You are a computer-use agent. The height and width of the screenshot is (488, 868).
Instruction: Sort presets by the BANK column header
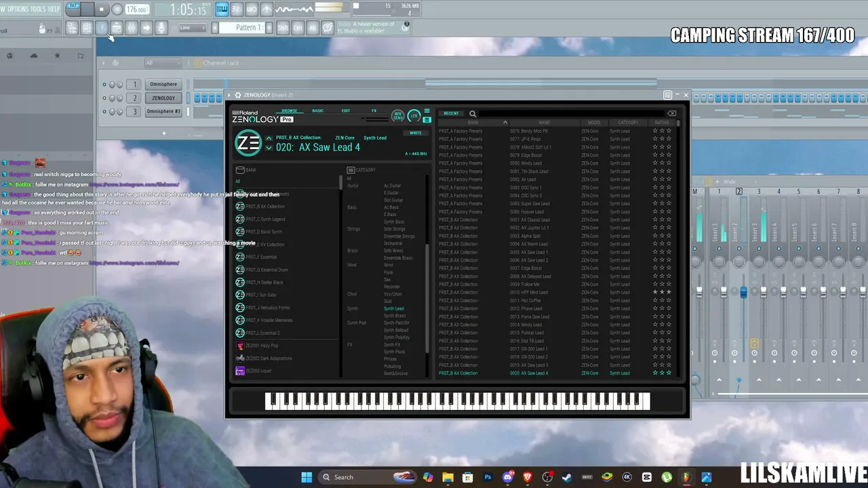473,123
